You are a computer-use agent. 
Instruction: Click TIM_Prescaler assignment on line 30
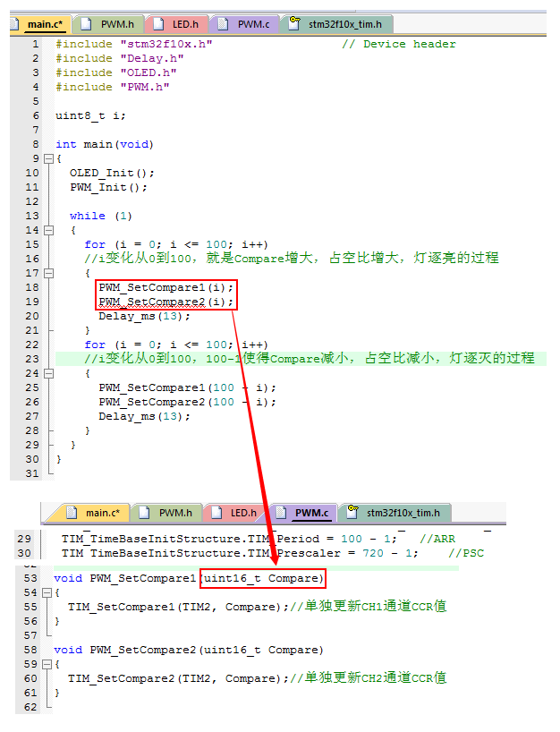click(240, 553)
